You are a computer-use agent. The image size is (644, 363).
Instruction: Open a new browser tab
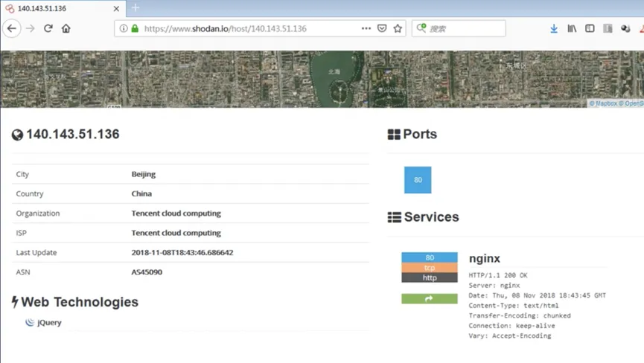pos(135,7)
